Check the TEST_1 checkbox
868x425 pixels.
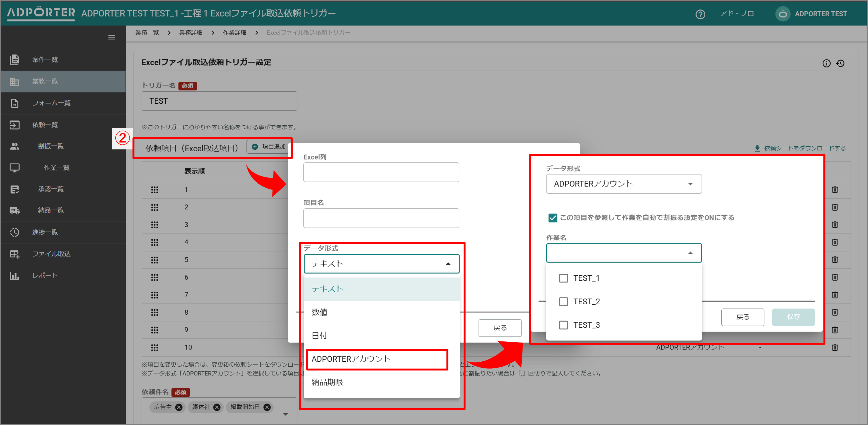pyautogui.click(x=563, y=278)
